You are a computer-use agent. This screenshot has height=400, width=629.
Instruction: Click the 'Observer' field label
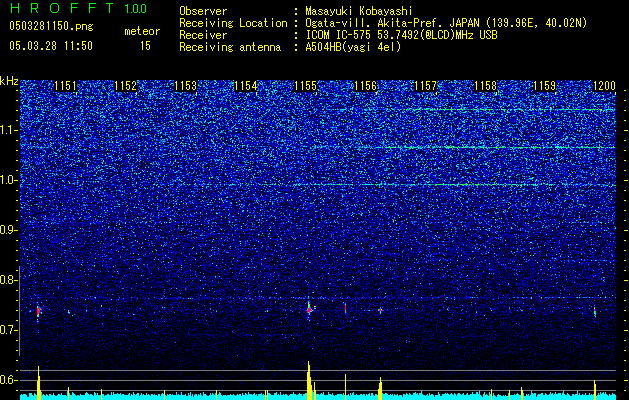(x=203, y=11)
